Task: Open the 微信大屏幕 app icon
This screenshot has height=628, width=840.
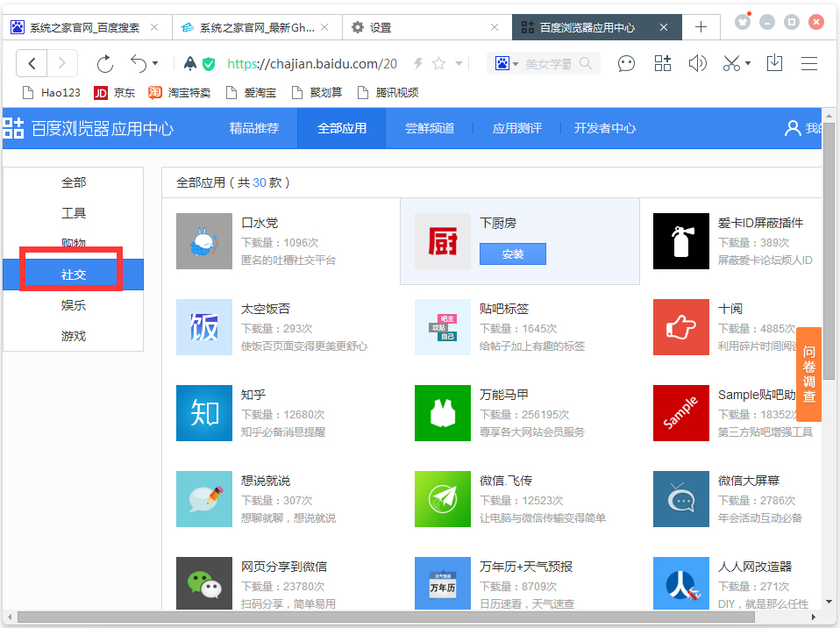Action: pyautogui.click(x=681, y=499)
